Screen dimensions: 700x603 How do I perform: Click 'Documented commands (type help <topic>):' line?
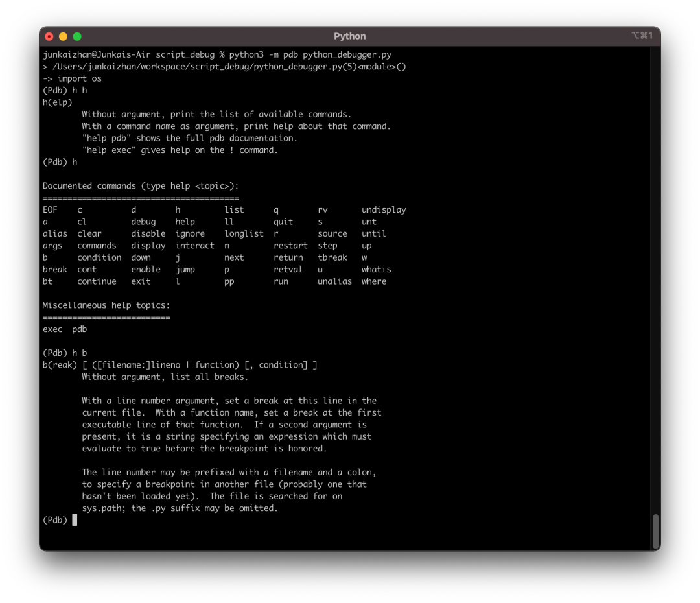coord(141,186)
